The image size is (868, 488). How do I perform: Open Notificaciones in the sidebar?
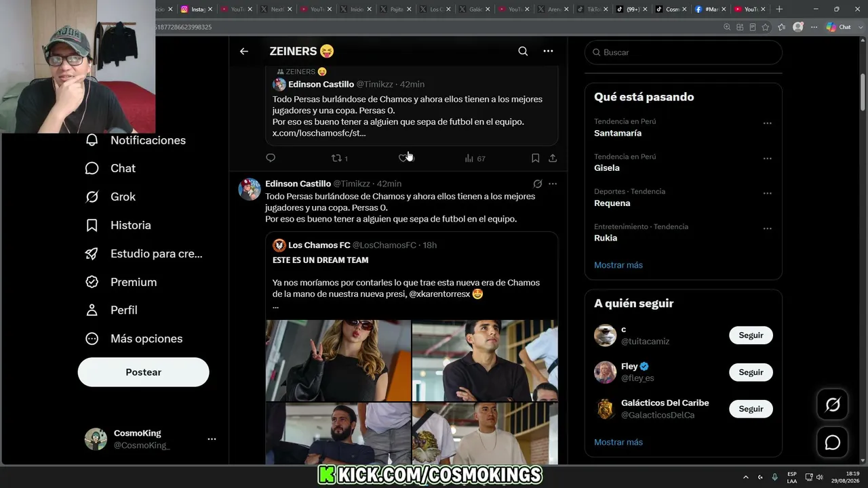pos(135,140)
